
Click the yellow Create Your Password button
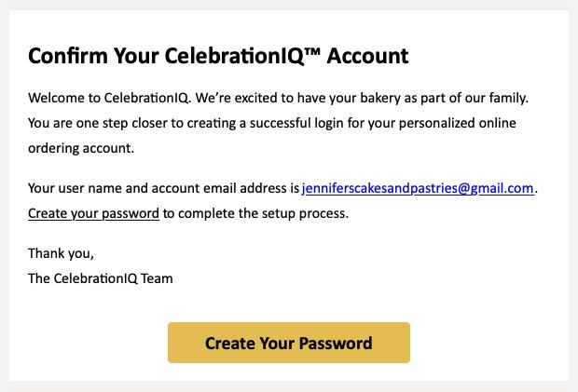288,343
